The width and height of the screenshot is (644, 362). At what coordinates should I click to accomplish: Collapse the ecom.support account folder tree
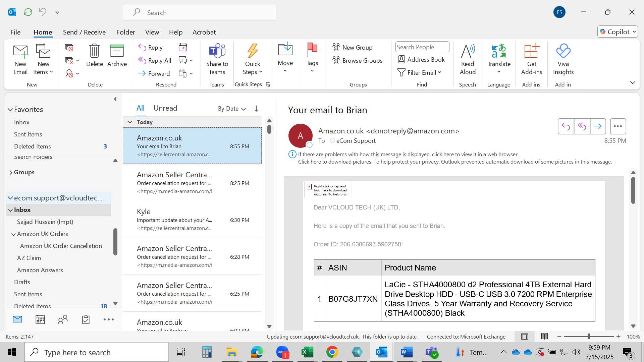[10, 198]
